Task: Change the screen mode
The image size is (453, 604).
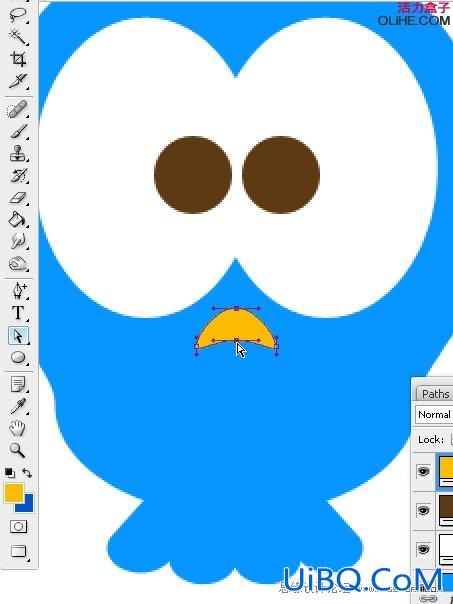Action: pyautogui.click(x=18, y=552)
